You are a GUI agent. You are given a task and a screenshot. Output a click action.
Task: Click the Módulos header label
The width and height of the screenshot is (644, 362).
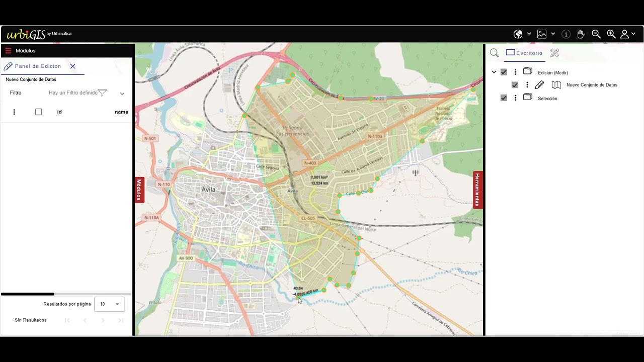[x=25, y=51]
